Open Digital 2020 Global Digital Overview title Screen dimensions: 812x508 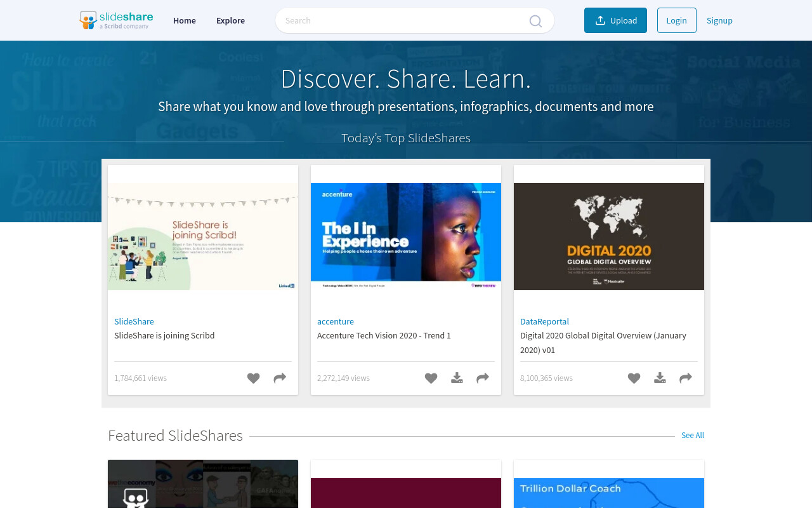coord(603,342)
